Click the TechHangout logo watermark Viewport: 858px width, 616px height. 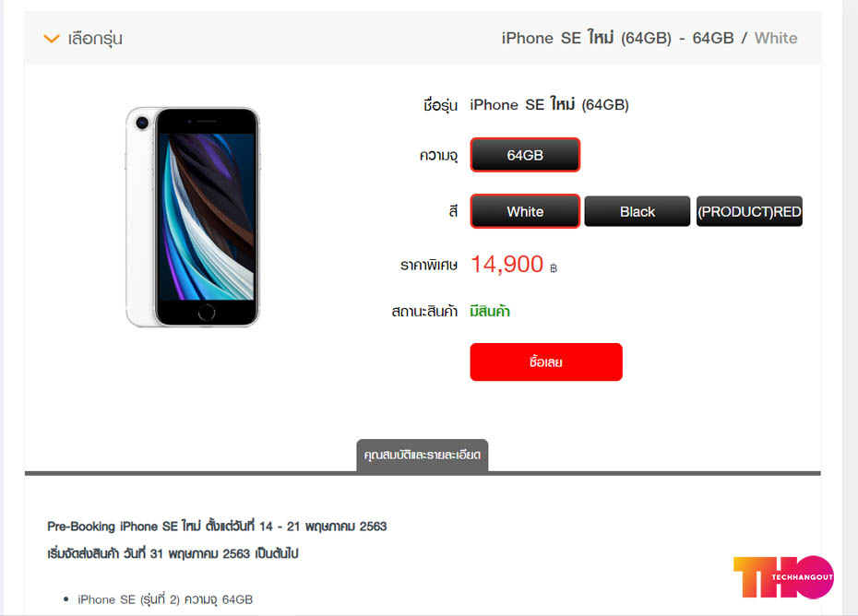click(x=783, y=577)
